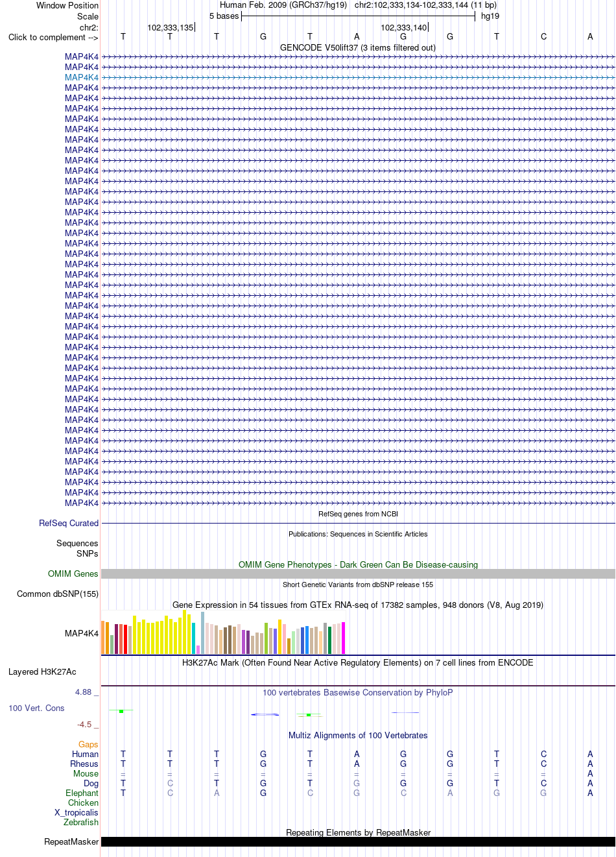Click the gray OMIM Genes bar
Image resolution: width=616 pixels, height=857 pixels.
click(x=358, y=573)
